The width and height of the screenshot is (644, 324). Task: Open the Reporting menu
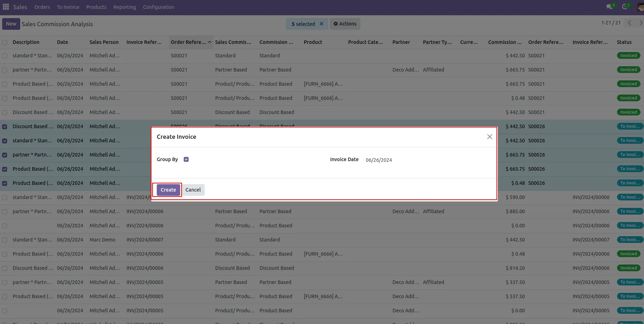124,7
